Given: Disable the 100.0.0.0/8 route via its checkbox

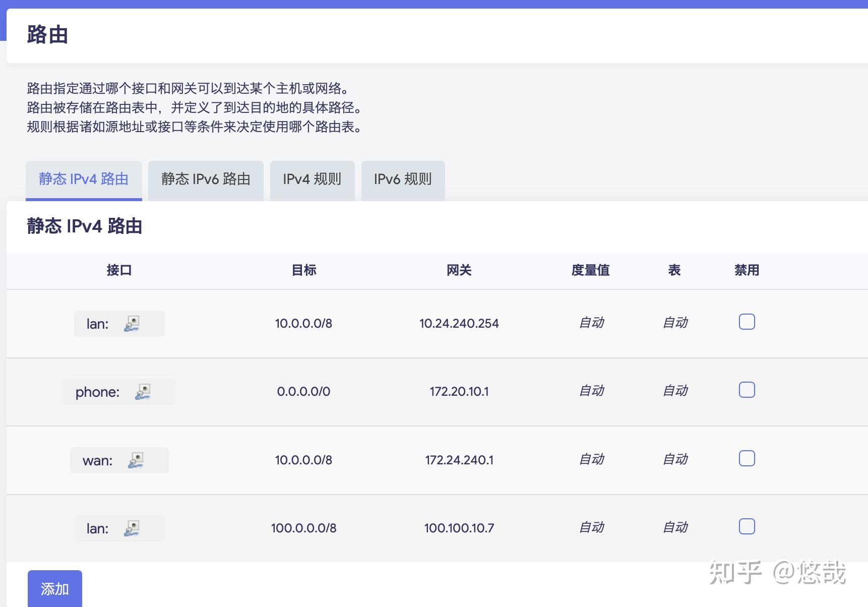Looking at the screenshot, I should pos(747,526).
